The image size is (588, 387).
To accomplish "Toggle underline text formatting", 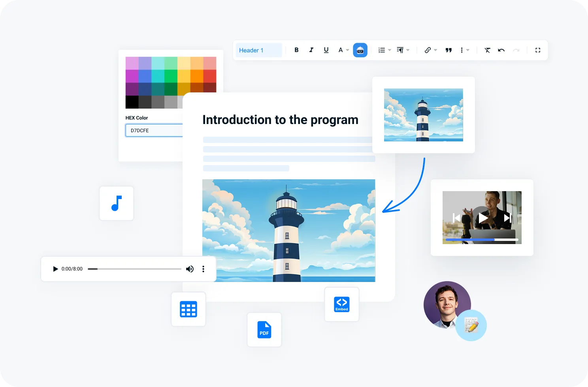I will tap(326, 50).
